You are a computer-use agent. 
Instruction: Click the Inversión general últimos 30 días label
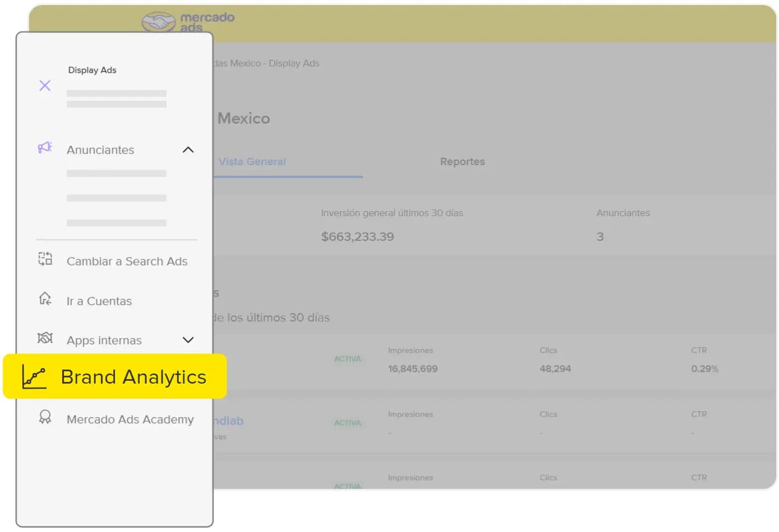(x=392, y=213)
